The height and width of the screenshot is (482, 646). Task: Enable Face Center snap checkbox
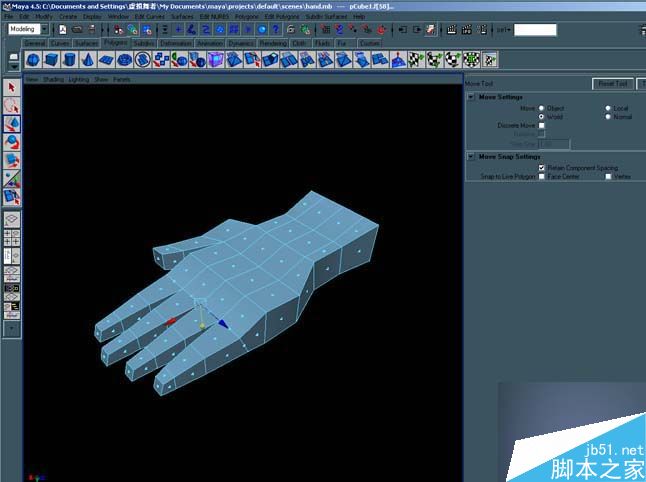coord(541,176)
